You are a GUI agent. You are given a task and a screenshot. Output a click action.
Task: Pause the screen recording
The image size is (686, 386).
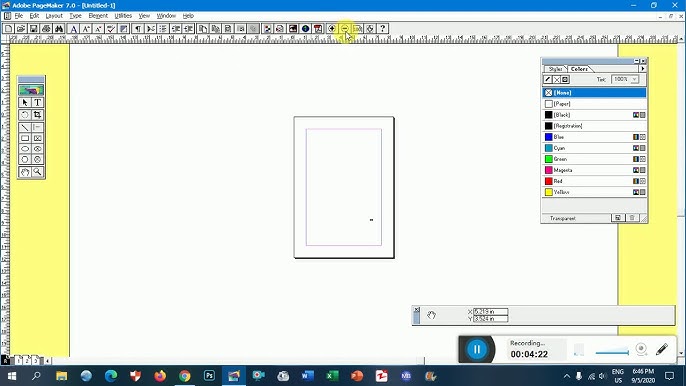[x=477, y=349]
